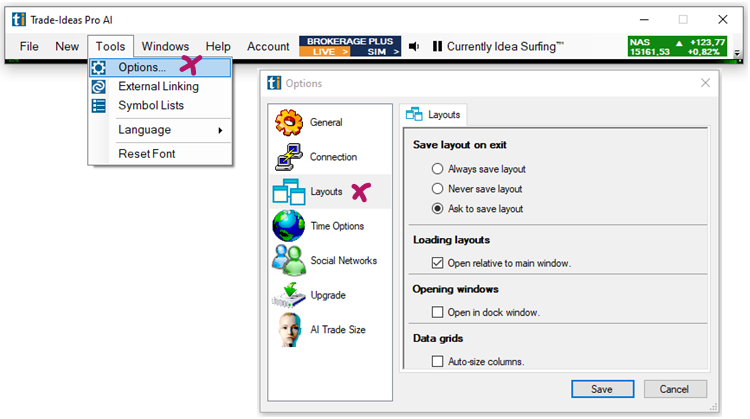Choose the Never save layout option
Image resolution: width=750 pixels, height=419 pixels.
pyautogui.click(x=437, y=189)
